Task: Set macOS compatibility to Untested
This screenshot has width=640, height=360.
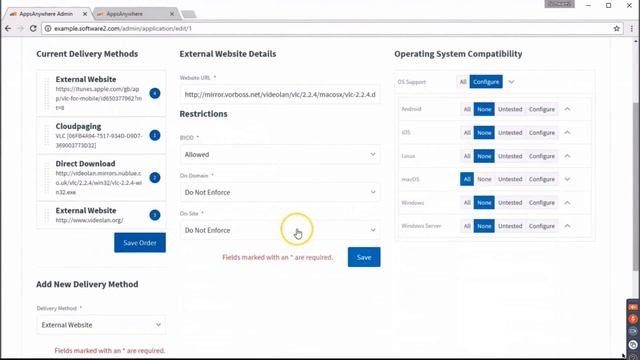Action: tap(510, 179)
